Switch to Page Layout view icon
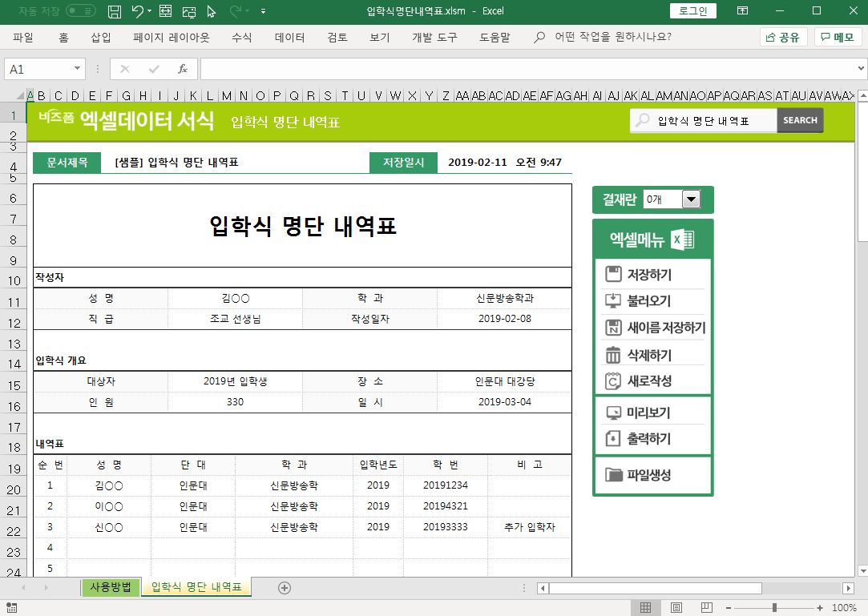This screenshot has height=616, width=868. click(676, 608)
